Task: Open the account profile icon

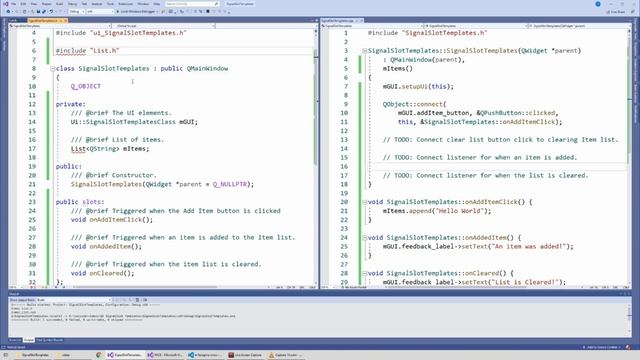Action: click(x=598, y=4)
